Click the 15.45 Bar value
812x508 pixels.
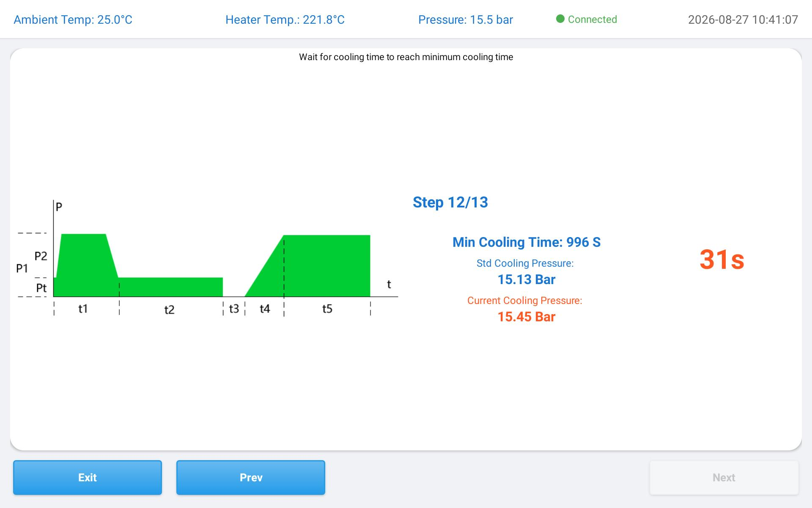pos(527,317)
